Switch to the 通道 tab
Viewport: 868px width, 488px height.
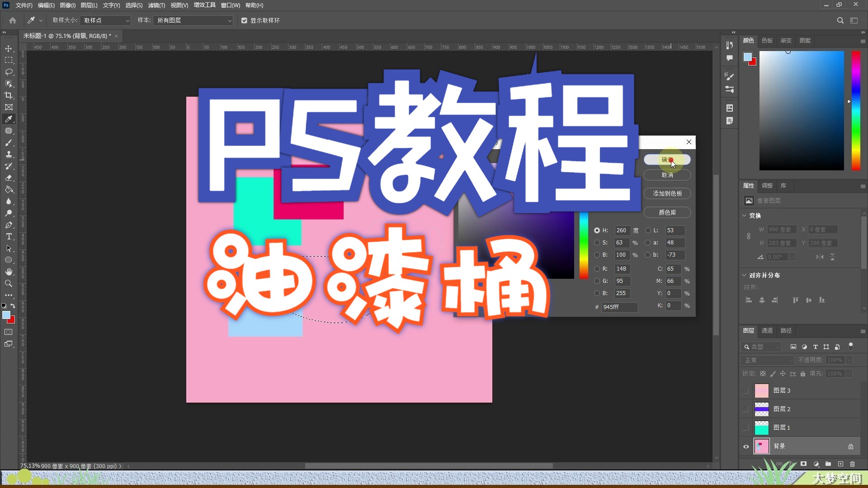coord(767,331)
